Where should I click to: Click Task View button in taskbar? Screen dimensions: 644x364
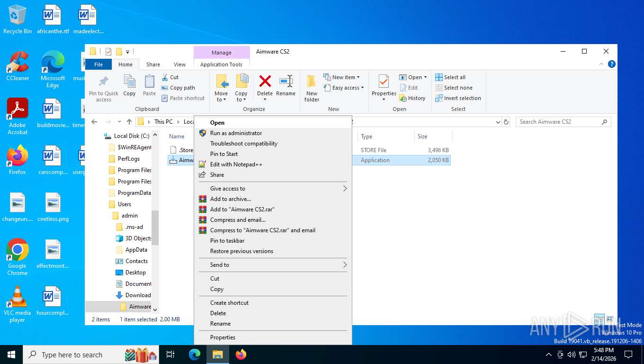[170, 355]
